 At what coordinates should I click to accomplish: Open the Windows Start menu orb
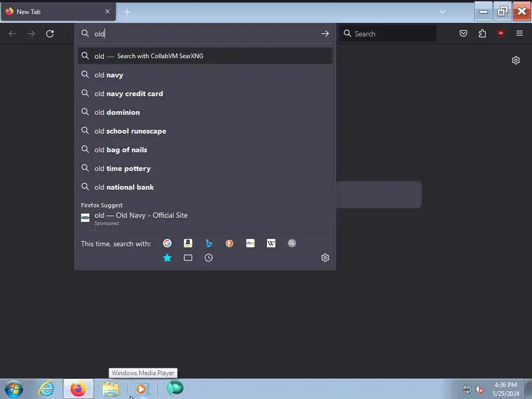[x=14, y=389]
